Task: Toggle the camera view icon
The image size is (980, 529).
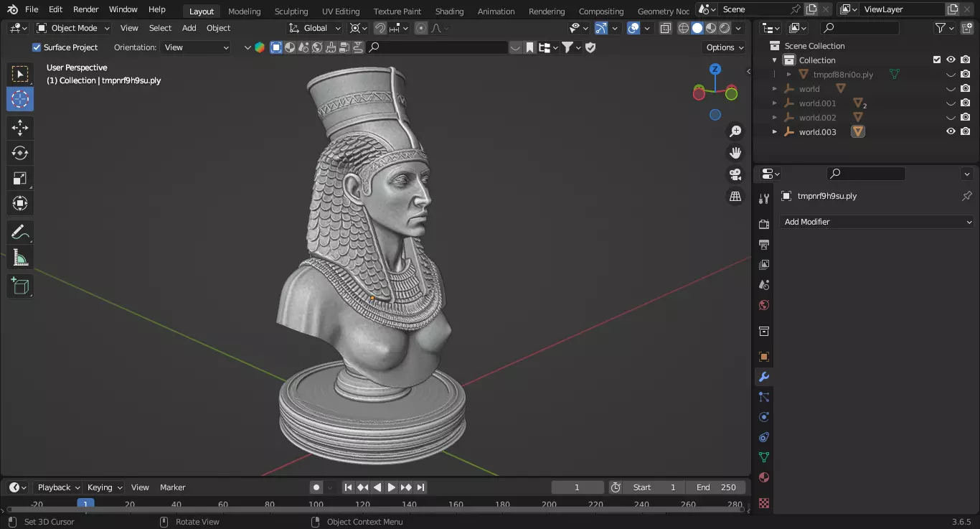Action: coord(735,174)
